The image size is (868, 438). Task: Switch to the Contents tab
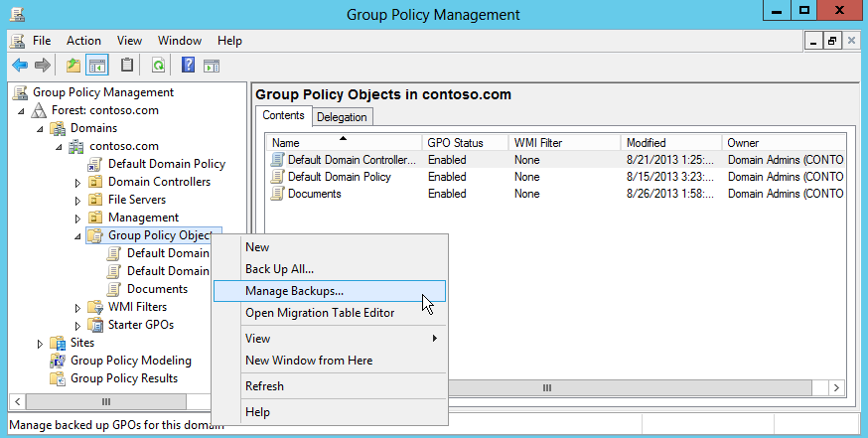coord(283,115)
